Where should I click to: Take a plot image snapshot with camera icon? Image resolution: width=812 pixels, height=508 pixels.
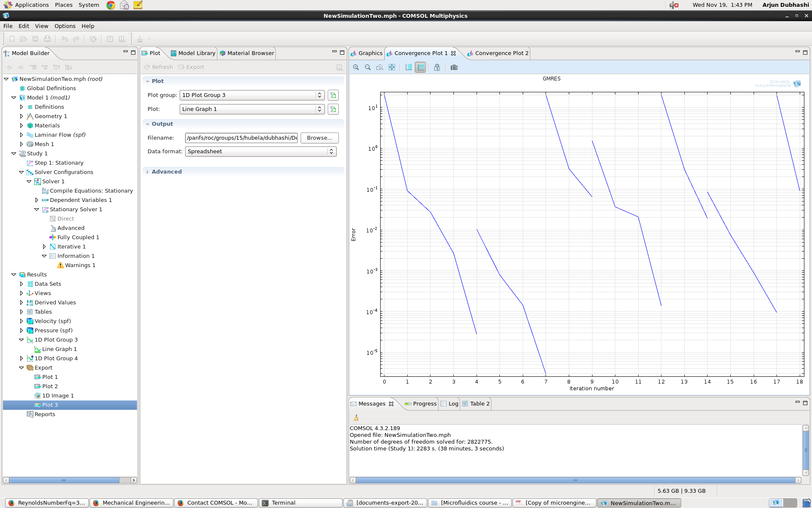point(454,67)
